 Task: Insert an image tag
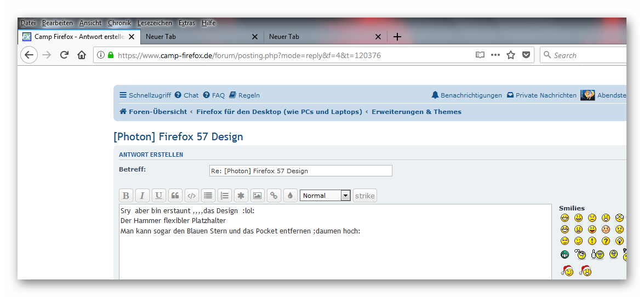click(x=258, y=196)
